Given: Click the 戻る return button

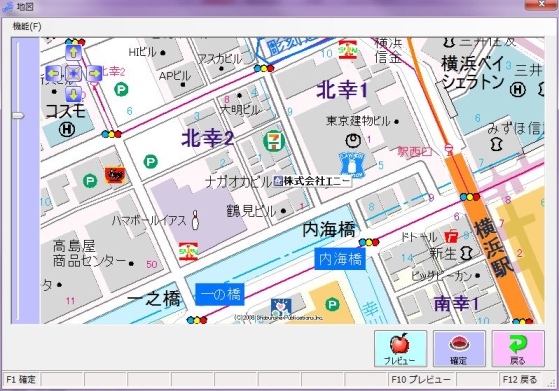Looking at the screenshot, I should point(518,349).
